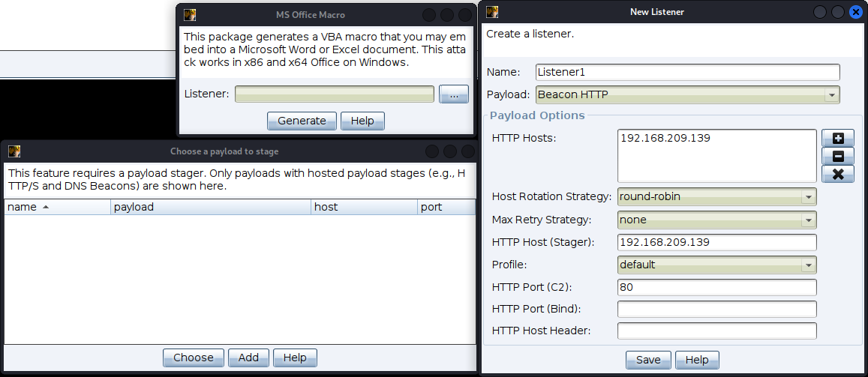Click the MS Office Macro window icon
The image size is (868, 377).
[190, 15]
